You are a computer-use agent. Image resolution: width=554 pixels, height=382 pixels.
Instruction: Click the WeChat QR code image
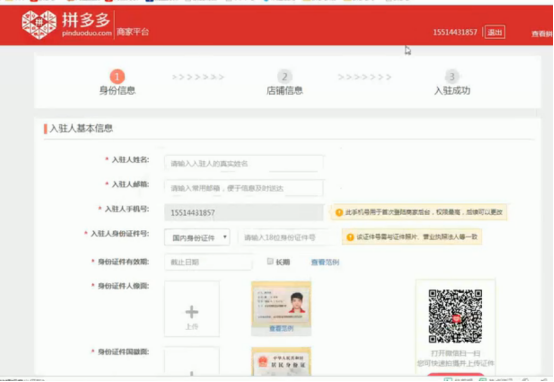pos(455,316)
